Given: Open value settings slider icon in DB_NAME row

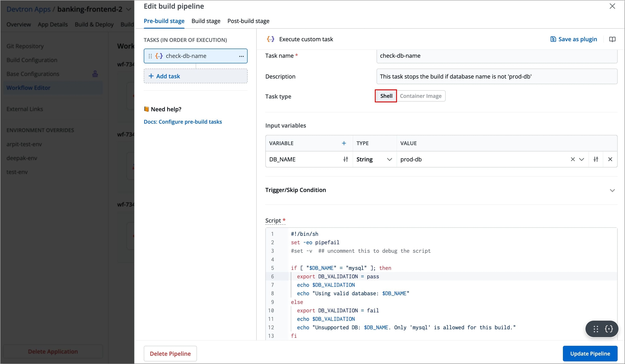Looking at the screenshot, I should click(x=596, y=159).
